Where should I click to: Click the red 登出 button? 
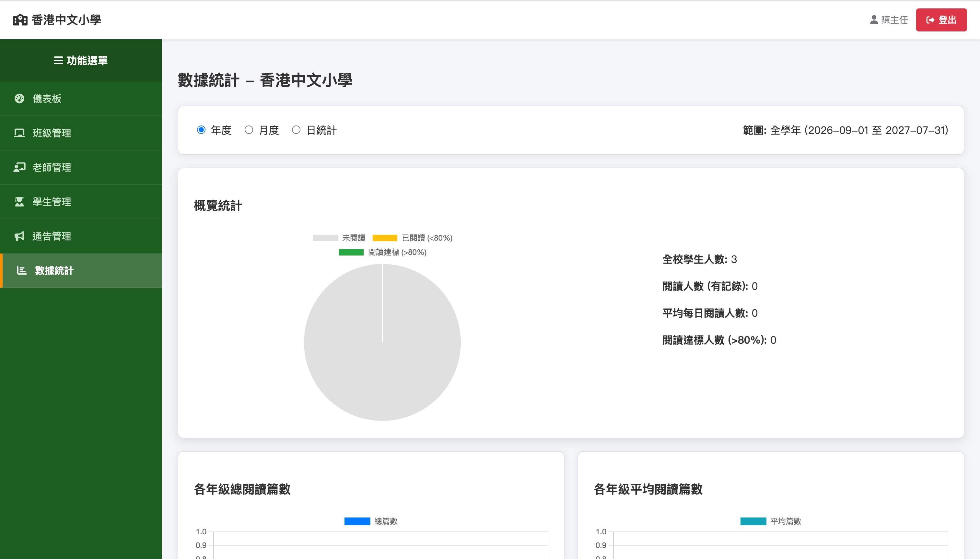(941, 19)
